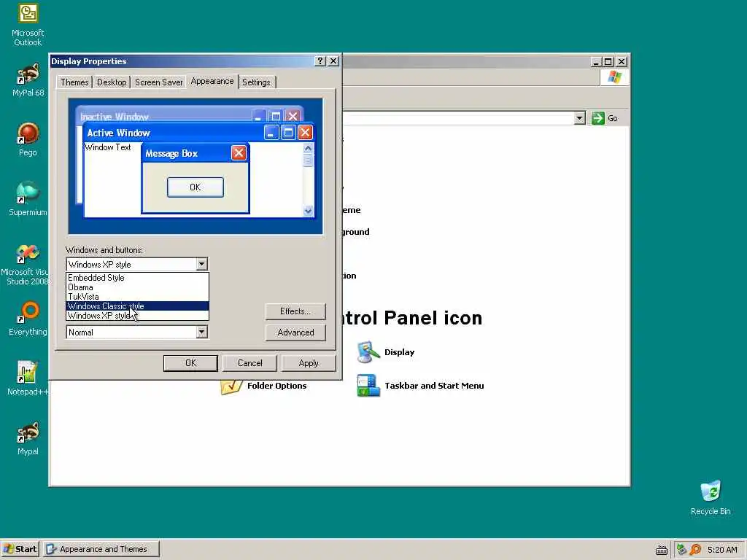The image size is (747, 560).
Task: Click the Advanced button
Action: [295, 332]
